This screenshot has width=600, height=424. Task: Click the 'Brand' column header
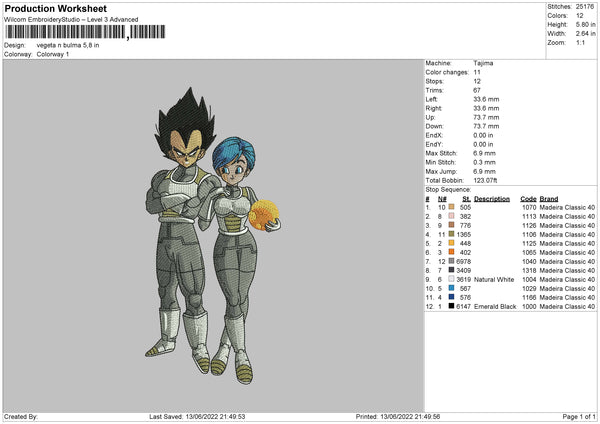(549, 199)
